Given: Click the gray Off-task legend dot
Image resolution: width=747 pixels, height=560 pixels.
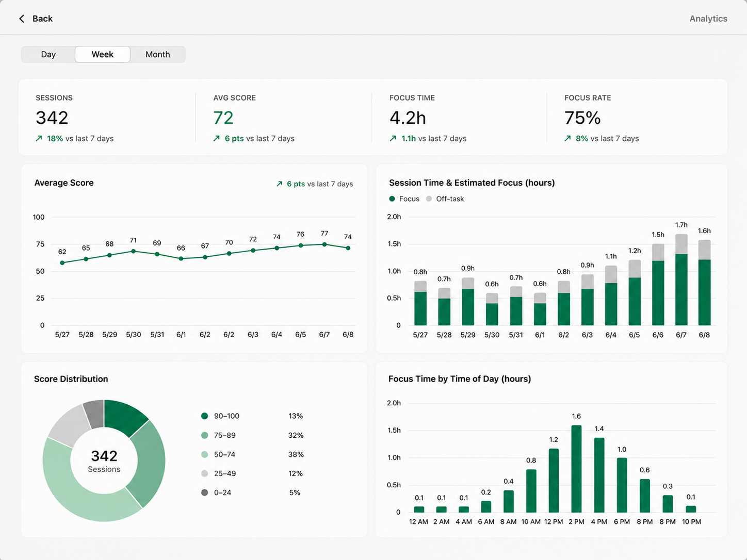Looking at the screenshot, I should [429, 199].
